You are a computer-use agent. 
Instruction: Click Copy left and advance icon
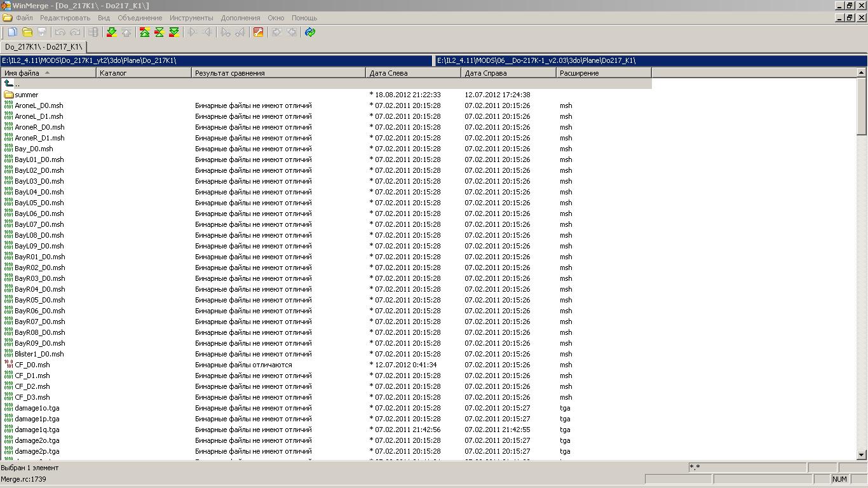coord(240,32)
